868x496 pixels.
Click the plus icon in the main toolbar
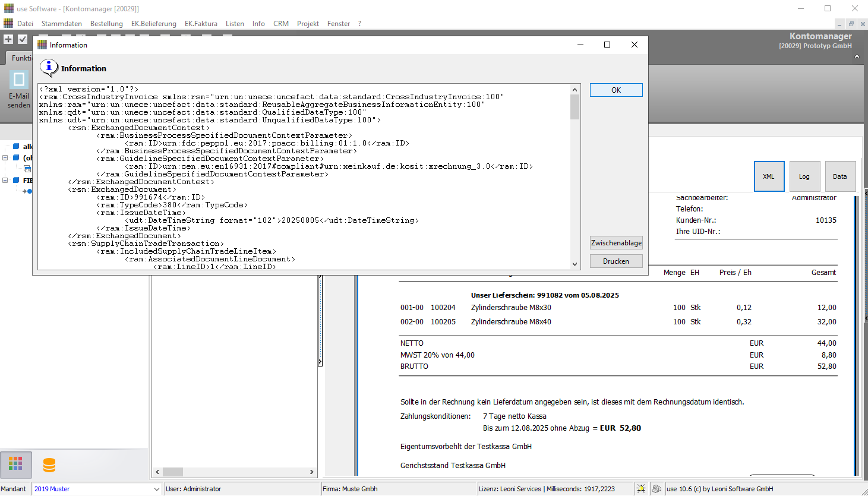point(8,39)
